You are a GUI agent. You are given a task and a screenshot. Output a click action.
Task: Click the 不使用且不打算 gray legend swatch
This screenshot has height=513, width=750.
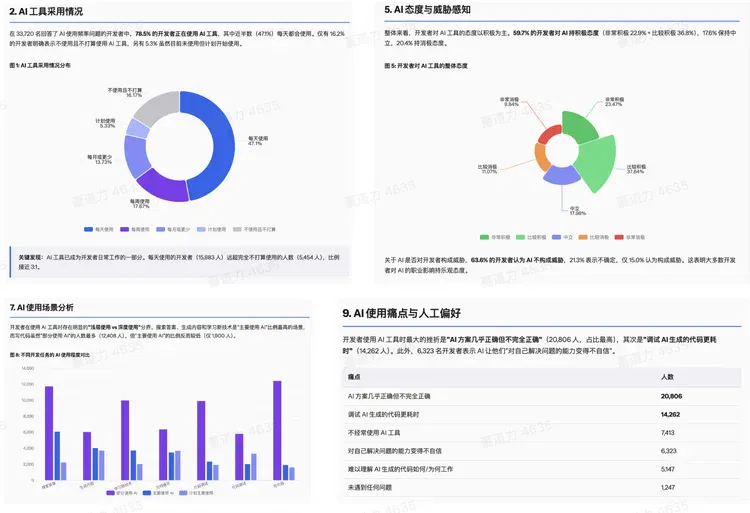pyautogui.click(x=237, y=229)
